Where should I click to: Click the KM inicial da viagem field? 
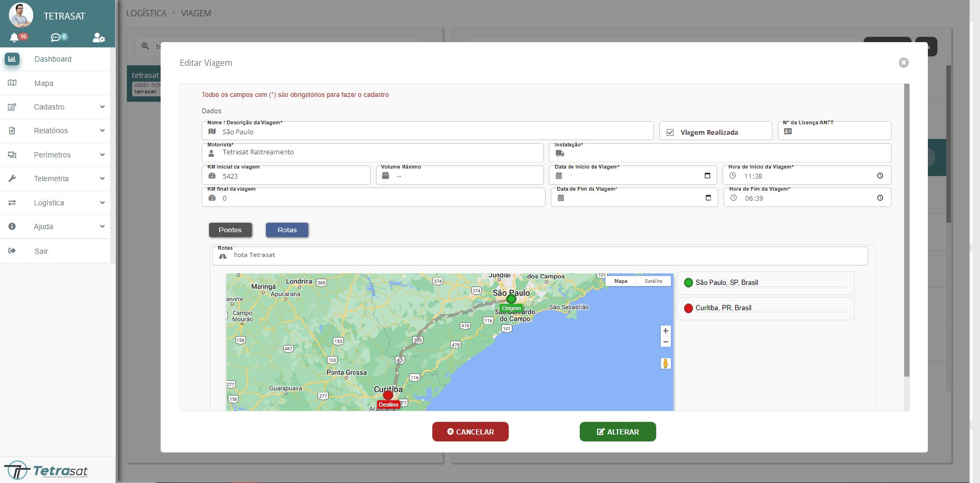pos(286,175)
